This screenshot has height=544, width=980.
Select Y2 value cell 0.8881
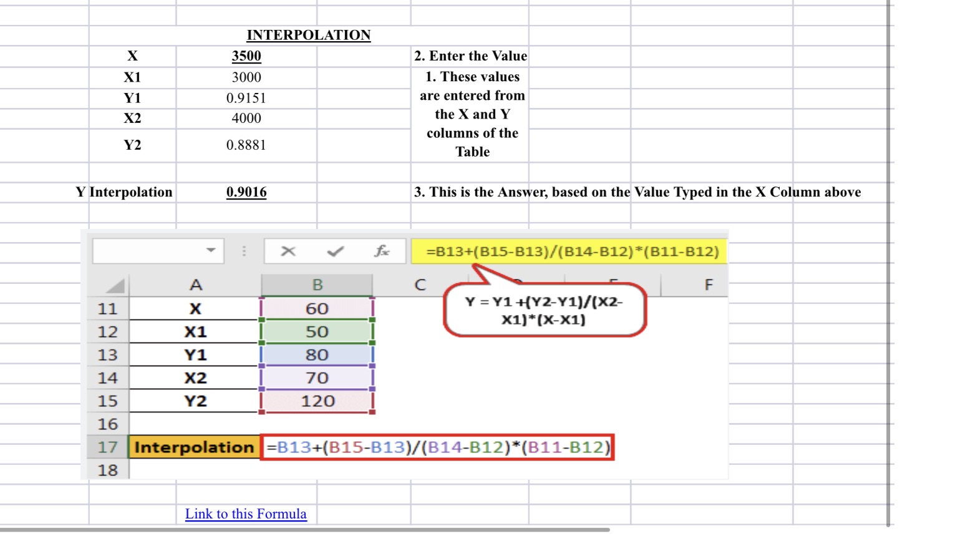pos(246,145)
